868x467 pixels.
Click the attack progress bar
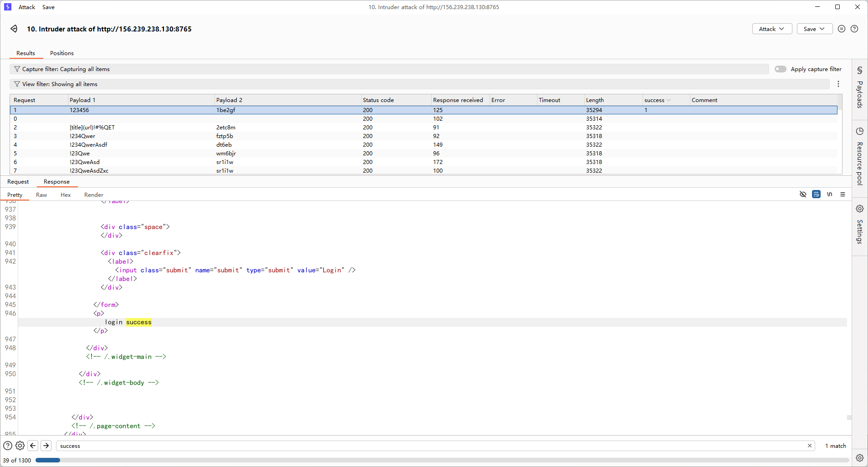442,460
